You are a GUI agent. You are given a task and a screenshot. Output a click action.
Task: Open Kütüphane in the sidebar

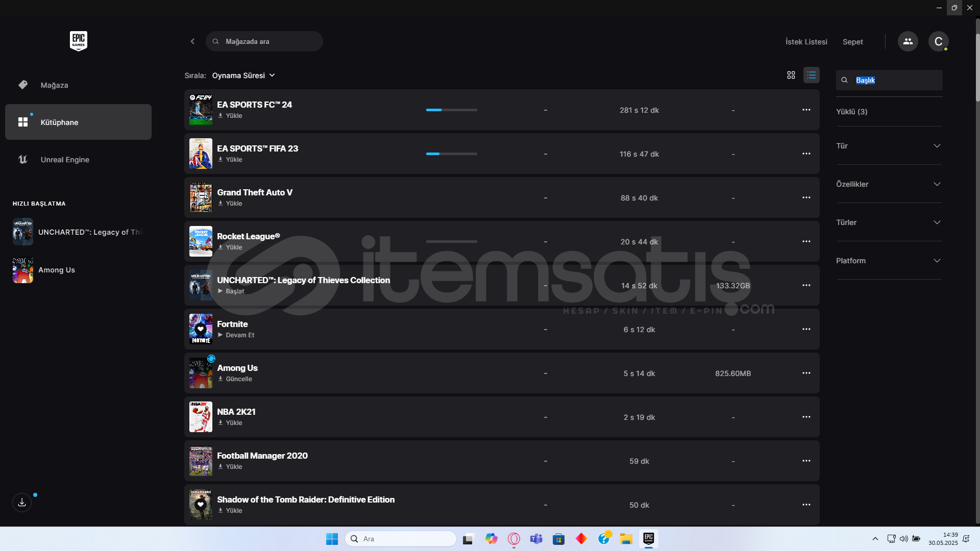click(78, 122)
